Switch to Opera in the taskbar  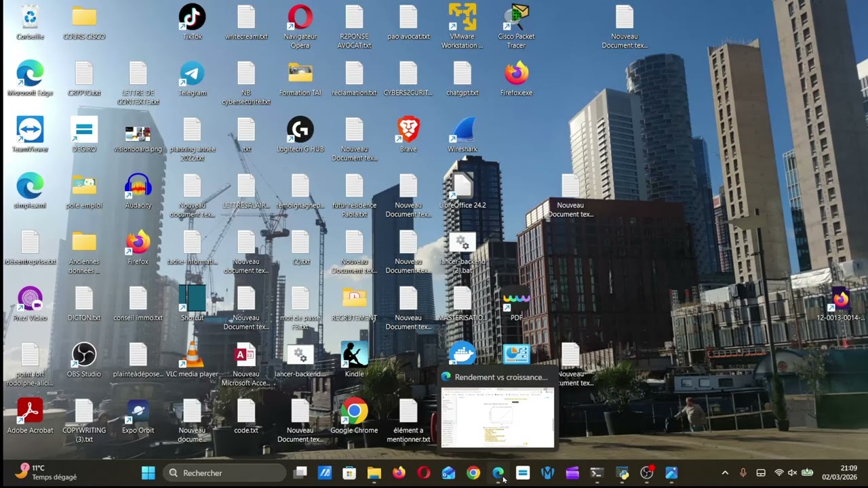(424, 473)
